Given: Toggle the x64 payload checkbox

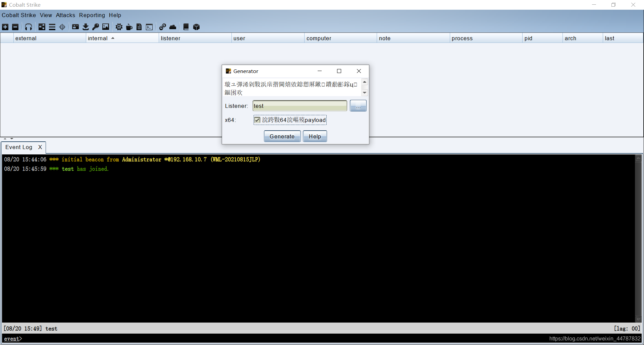Looking at the screenshot, I should 257,120.
